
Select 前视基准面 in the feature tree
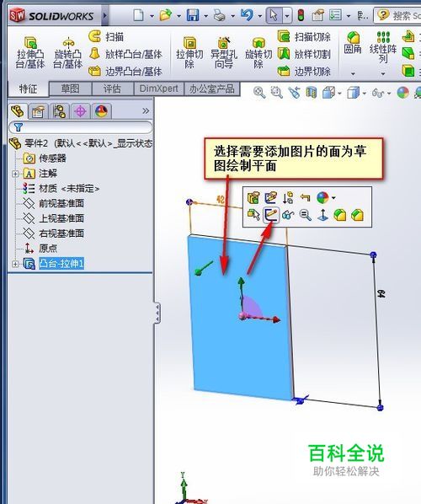click(x=54, y=203)
